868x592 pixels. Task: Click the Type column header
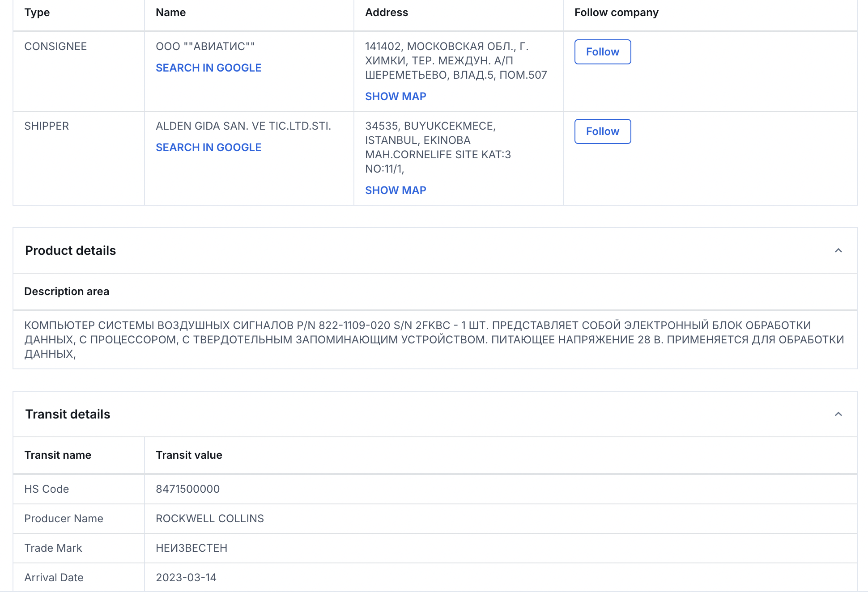click(x=37, y=13)
